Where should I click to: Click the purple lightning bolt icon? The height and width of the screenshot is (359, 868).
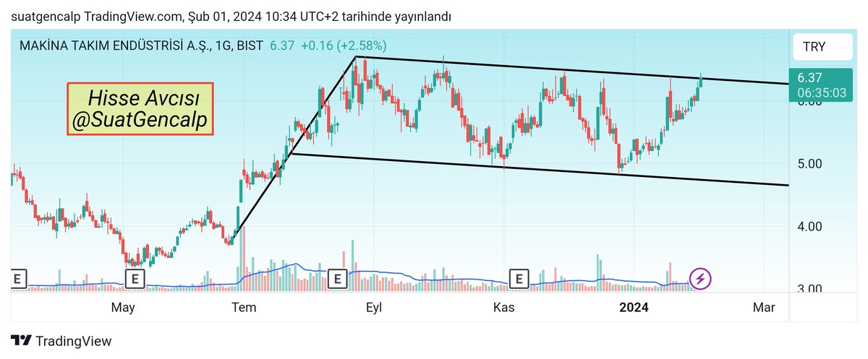point(700,278)
